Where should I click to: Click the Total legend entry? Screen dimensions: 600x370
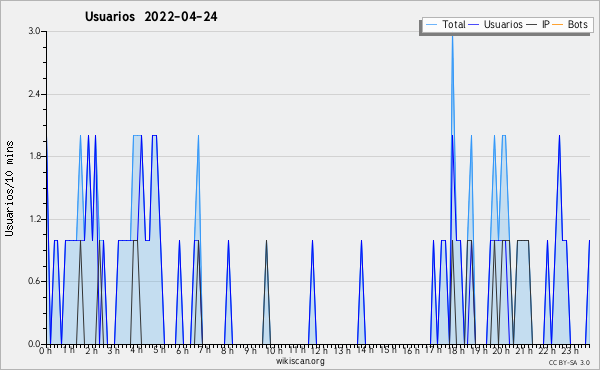[445, 24]
